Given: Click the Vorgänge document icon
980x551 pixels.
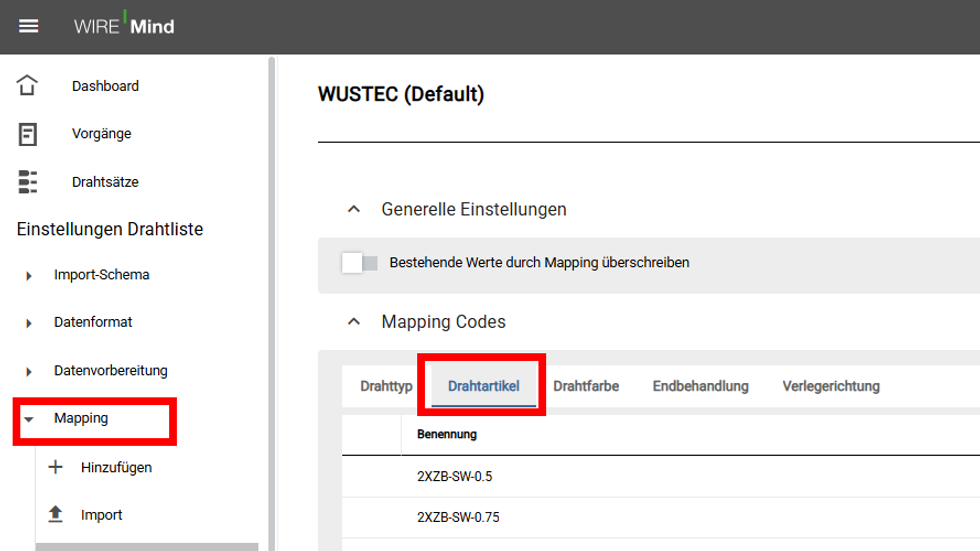Looking at the screenshot, I should coord(28,134).
